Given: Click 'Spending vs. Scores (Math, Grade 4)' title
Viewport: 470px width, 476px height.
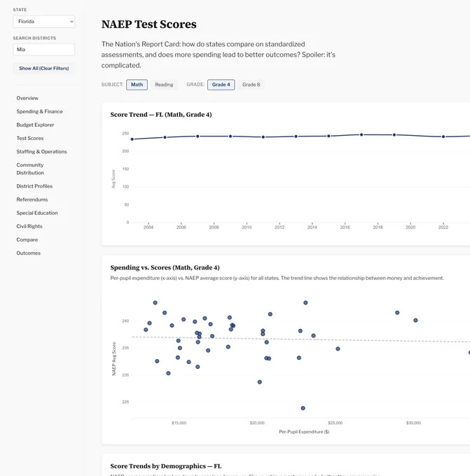Looking at the screenshot, I should tap(165, 267).
